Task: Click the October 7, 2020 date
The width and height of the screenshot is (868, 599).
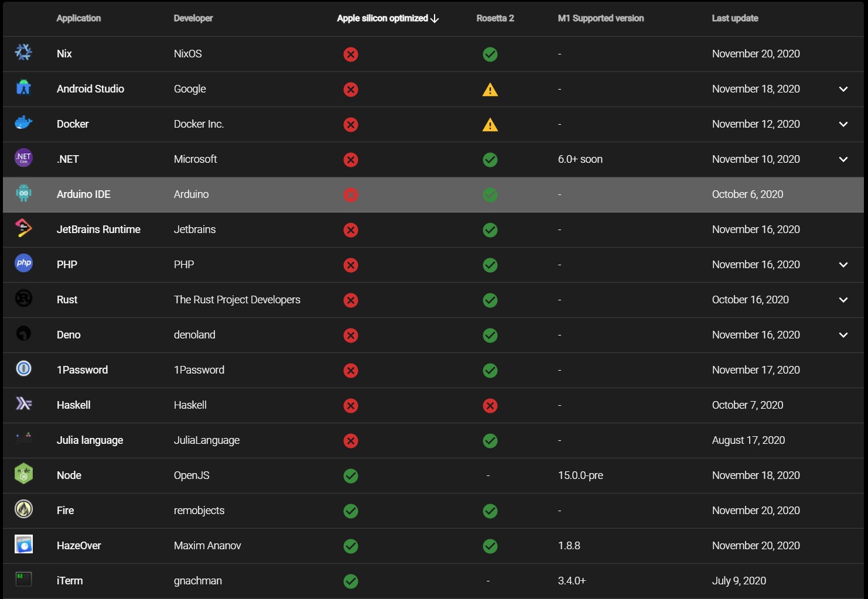Action: (x=747, y=405)
